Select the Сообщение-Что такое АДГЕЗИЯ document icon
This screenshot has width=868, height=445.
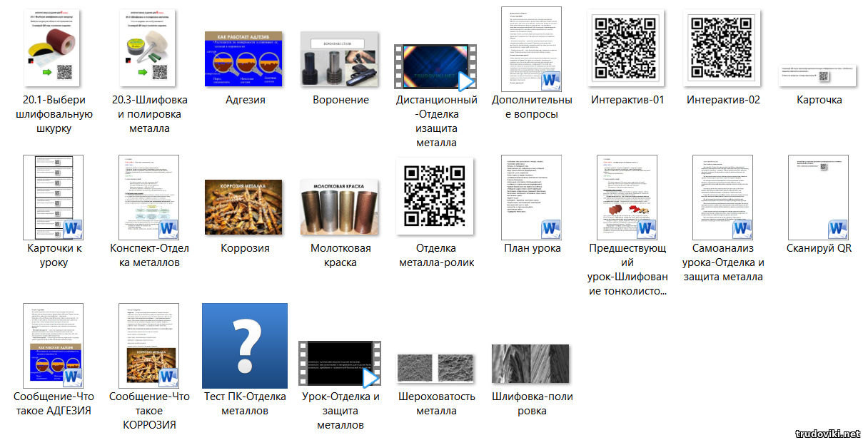[54, 346]
